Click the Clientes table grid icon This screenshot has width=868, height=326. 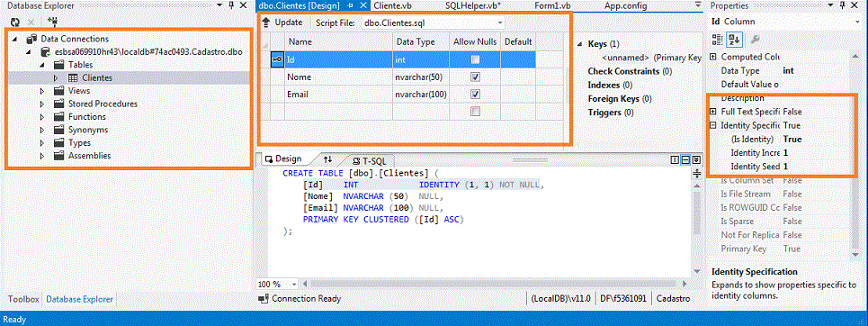pyautogui.click(x=73, y=78)
